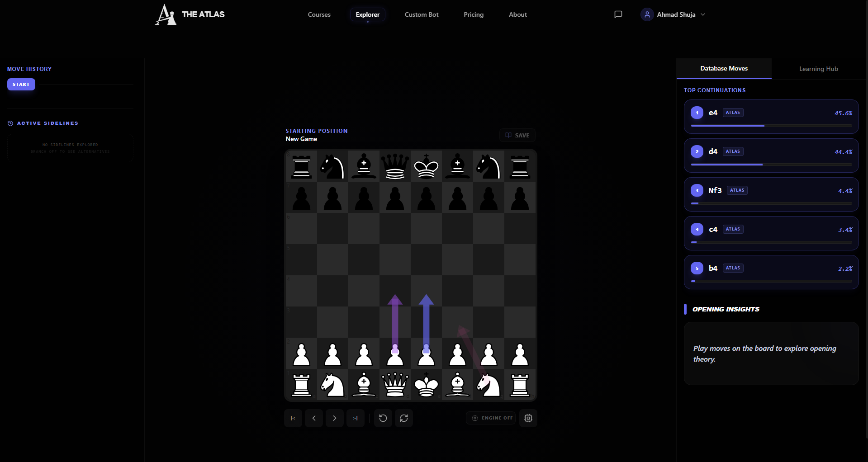868x462 pixels.
Task: Step forward using the right arrow icon
Action: click(335, 418)
